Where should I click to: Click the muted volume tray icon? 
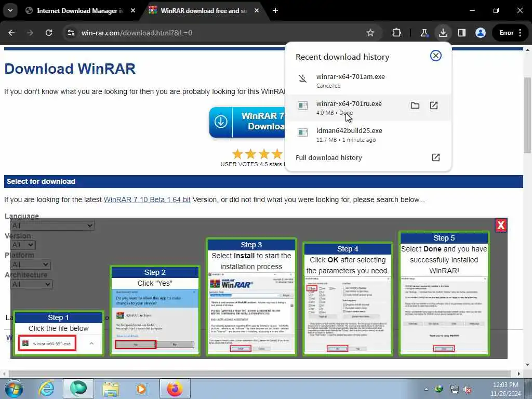point(467,390)
